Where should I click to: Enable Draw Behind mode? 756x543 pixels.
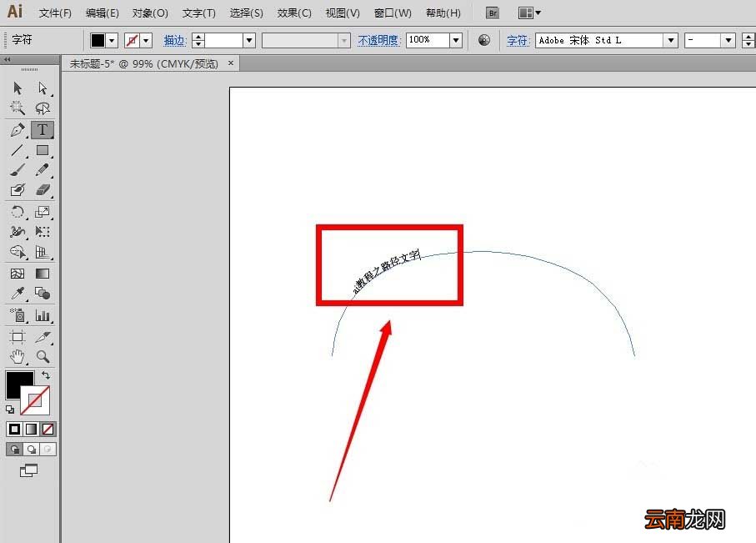click(32, 450)
